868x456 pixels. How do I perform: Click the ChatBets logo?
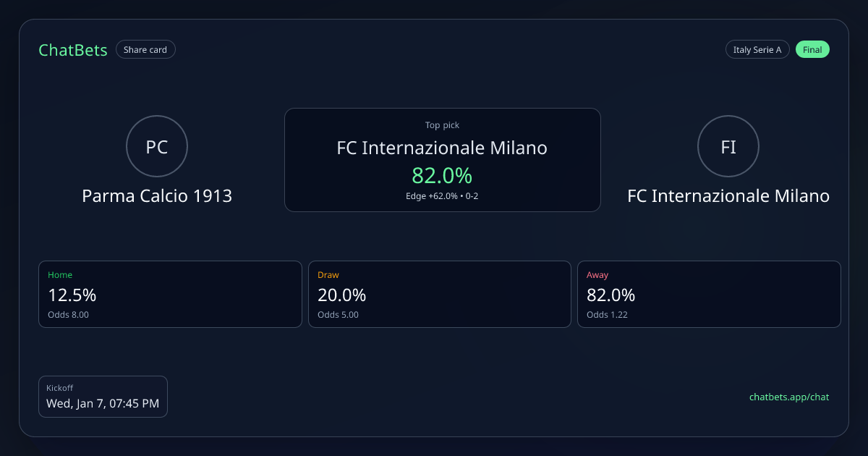point(73,50)
